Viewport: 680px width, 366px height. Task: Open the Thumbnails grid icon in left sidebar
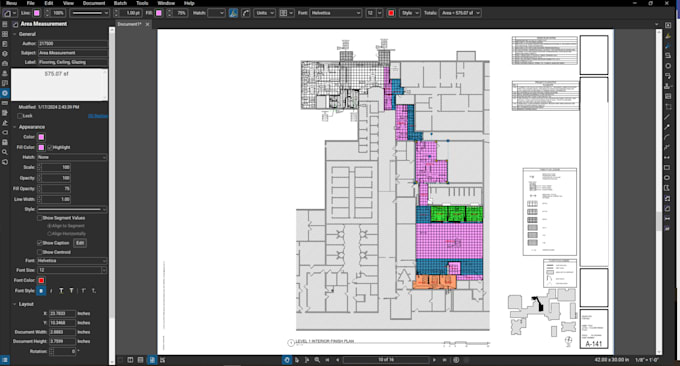tap(4, 34)
